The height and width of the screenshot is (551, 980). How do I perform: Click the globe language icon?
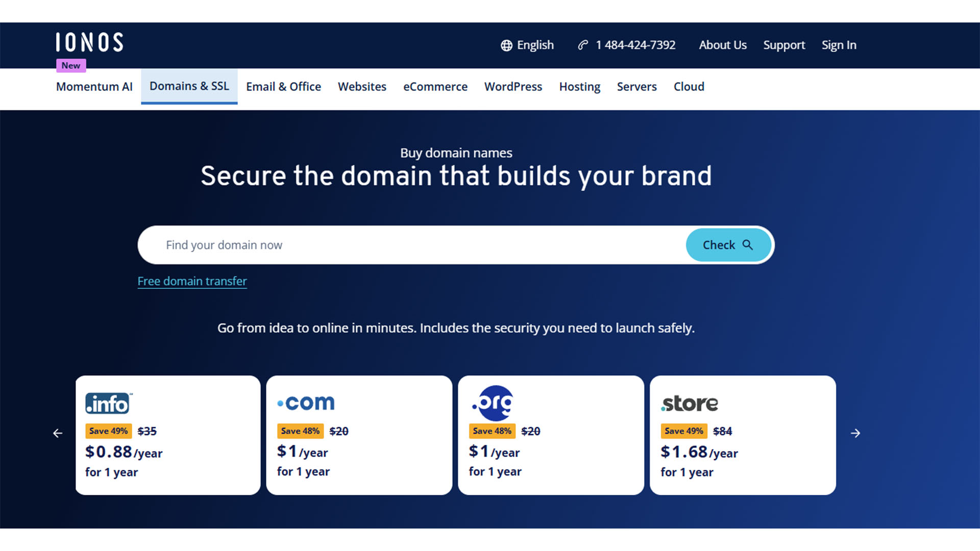506,45
